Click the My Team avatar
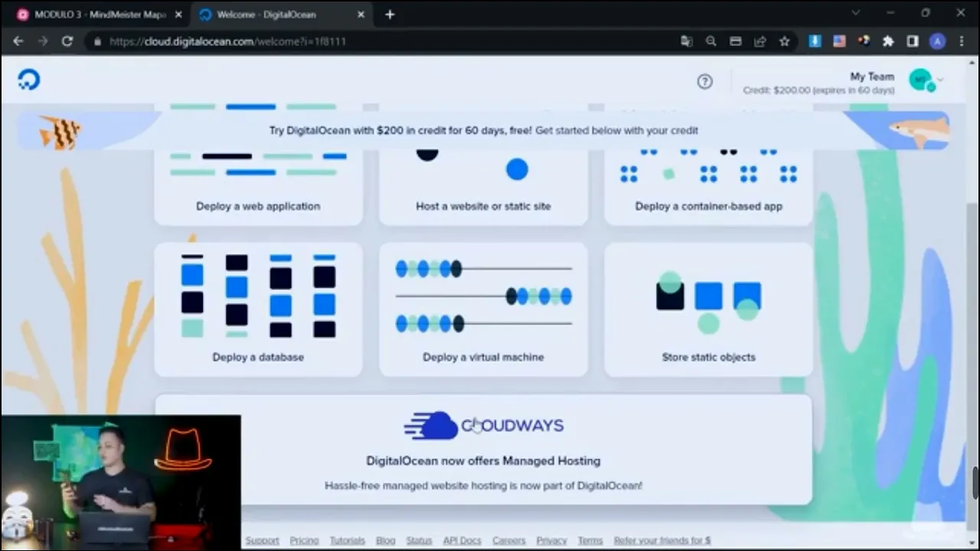 pyautogui.click(x=921, y=80)
